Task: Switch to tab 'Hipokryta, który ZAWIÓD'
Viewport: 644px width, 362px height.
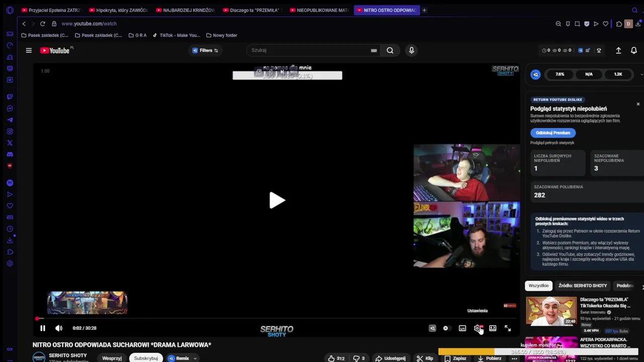Action: [118, 10]
